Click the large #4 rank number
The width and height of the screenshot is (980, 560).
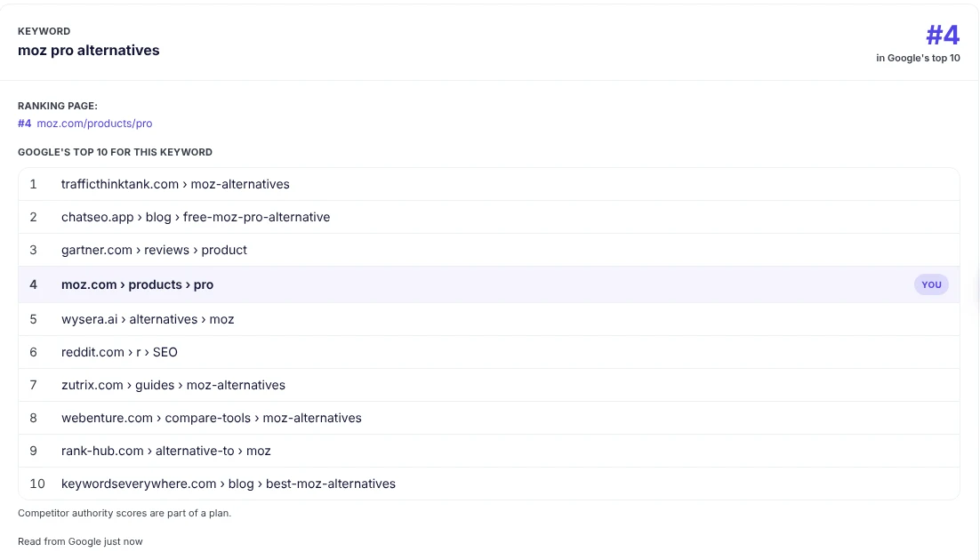pos(943,35)
